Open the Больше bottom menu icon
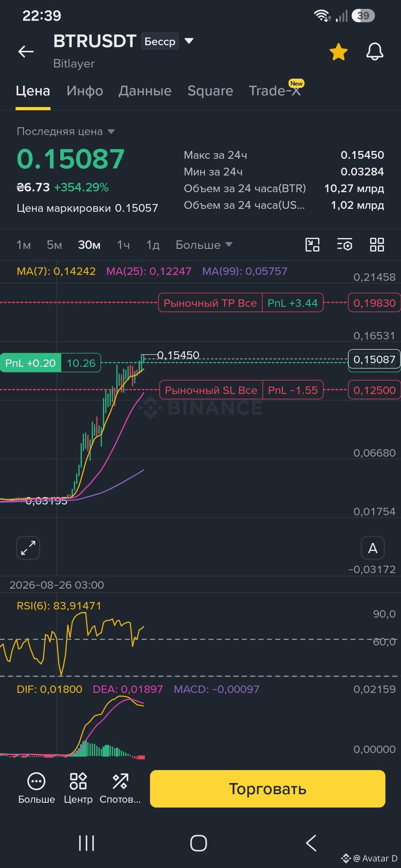The height and width of the screenshot is (868, 401). point(36,788)
